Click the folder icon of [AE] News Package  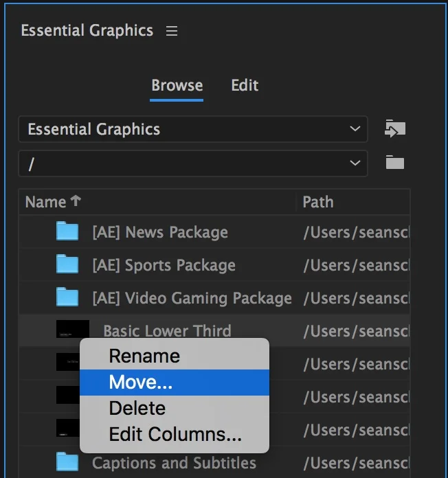point(67,231)
